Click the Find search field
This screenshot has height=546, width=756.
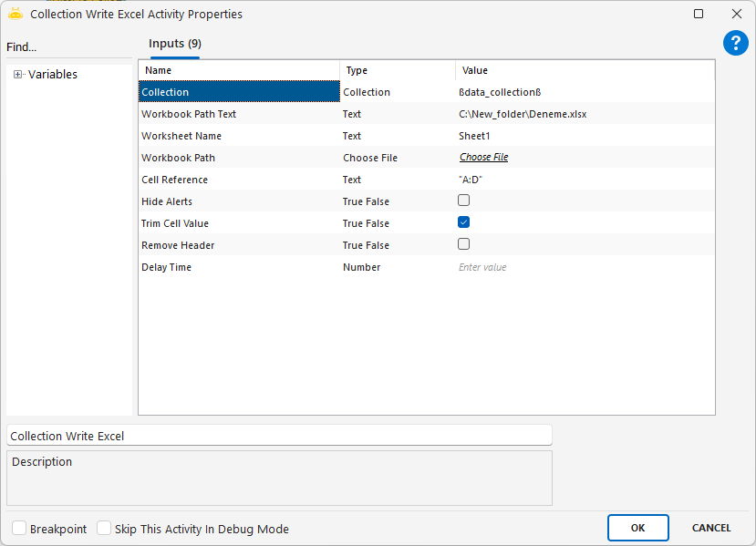tap(68, 47)
